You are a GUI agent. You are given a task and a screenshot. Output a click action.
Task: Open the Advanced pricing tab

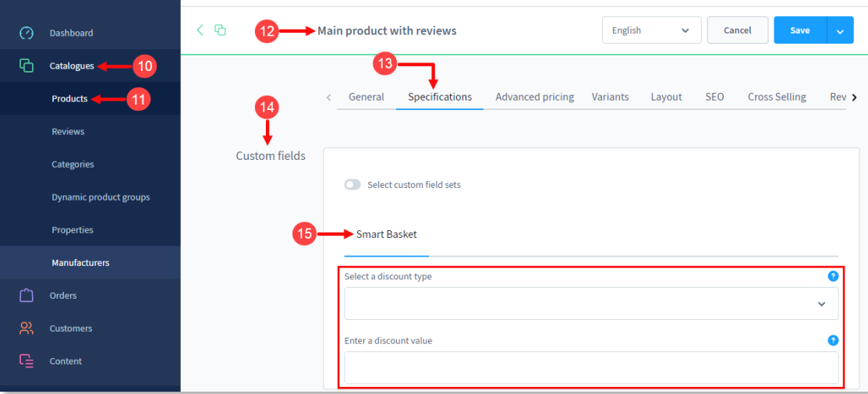pyautogui.click(x=535, y=97)
